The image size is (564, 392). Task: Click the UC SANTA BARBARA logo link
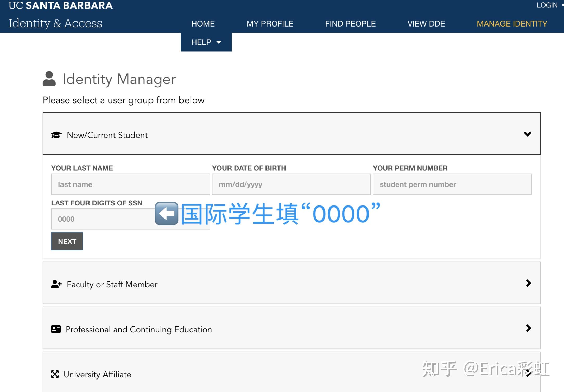point(61,5)
